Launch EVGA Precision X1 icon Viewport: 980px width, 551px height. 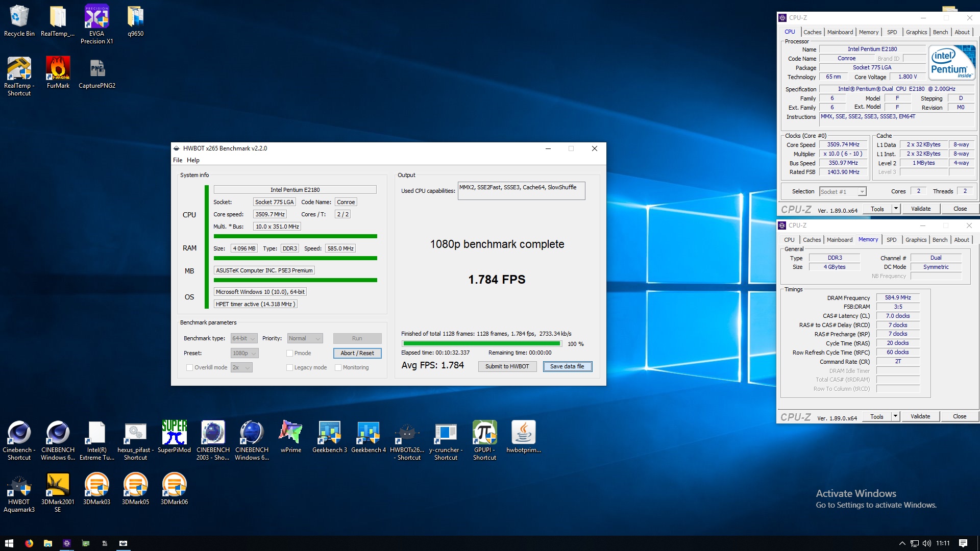coord(96,24)
